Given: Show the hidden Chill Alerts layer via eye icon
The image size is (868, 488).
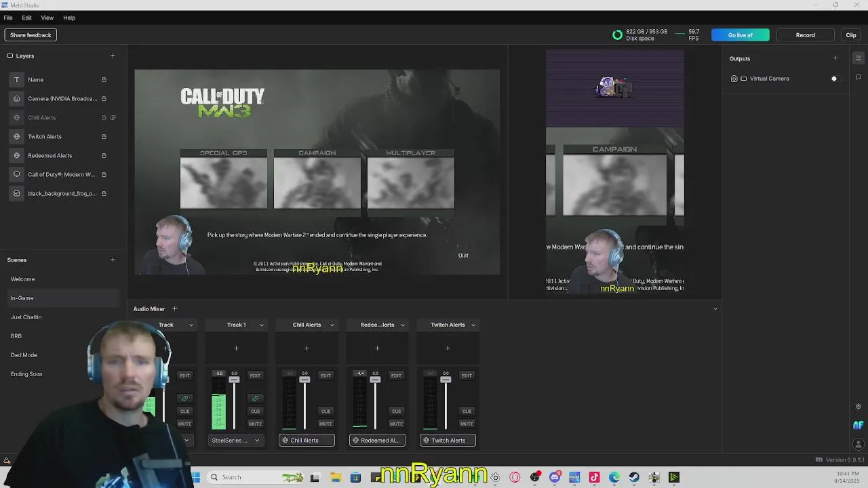Looking at the screenshot, I should coord(113,118).
